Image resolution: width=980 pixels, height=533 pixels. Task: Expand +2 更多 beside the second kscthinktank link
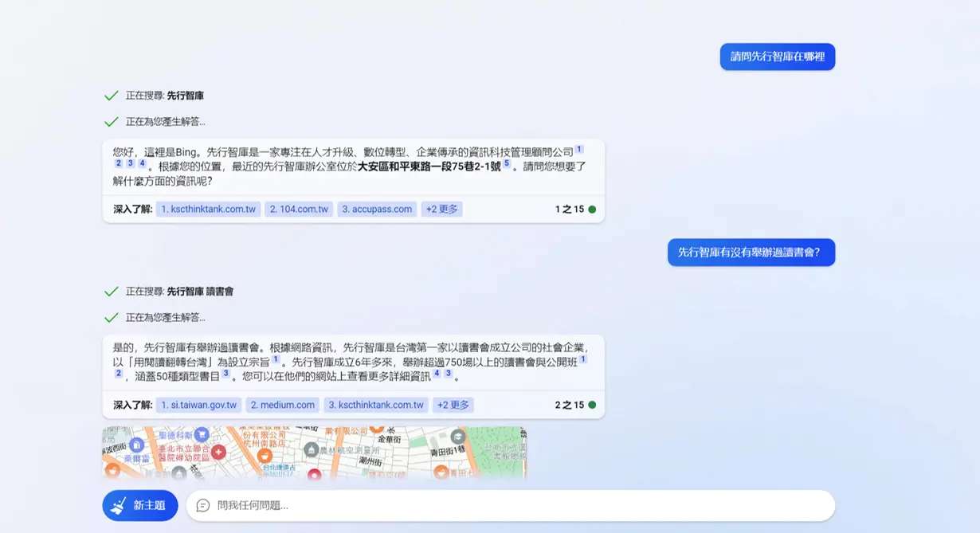453,405
